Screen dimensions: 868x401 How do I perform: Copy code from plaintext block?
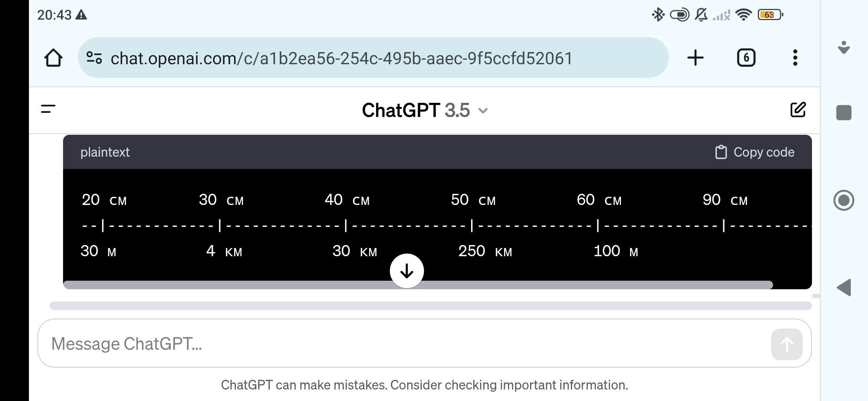[x=755, y=152]
